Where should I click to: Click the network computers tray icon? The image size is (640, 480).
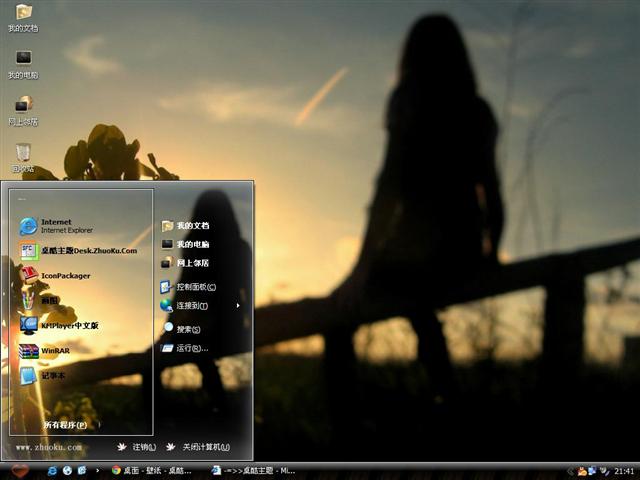tap(593, 471)
